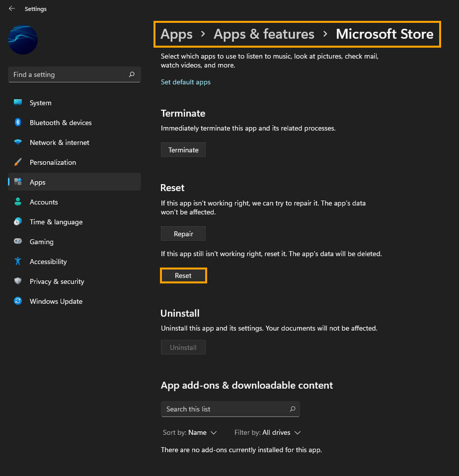The width and height of the screenshot is (459, 476).
Task: Click the Personalization paintbrush icon
Action: [x=18, y=162]
